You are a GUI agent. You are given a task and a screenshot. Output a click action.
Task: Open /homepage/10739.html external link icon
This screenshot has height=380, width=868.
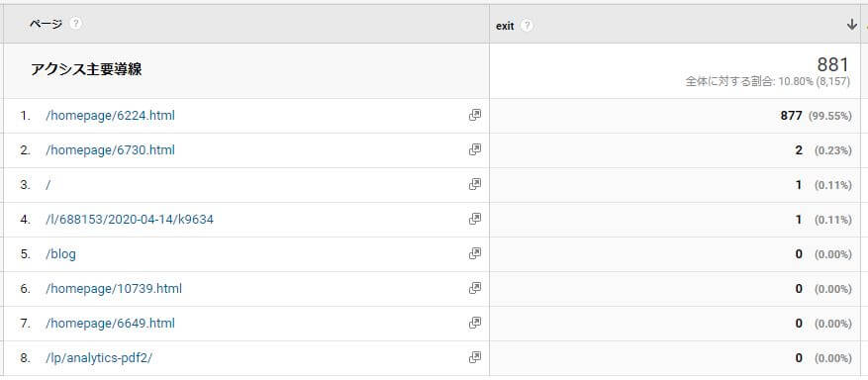coord(474,288)
